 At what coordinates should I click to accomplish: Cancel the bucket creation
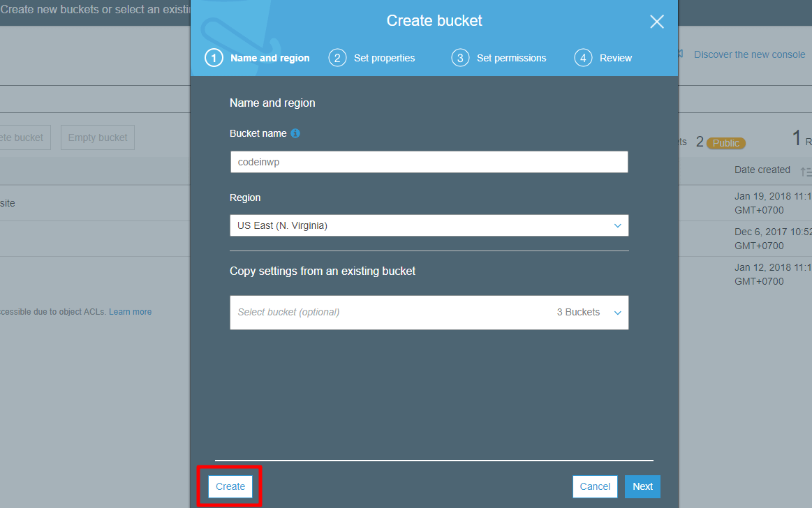[x=595, y=486]
